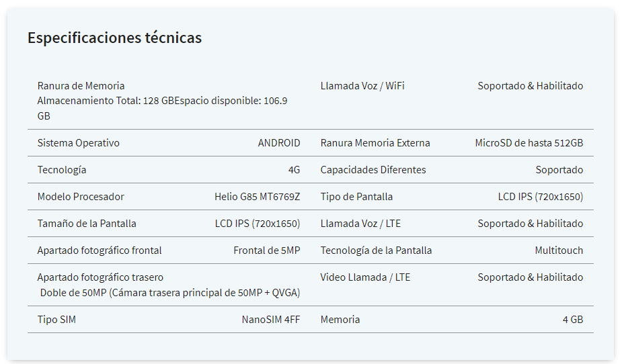Image resolution: width=624 pixels, height=364 pixels.
Task: Click the Sistema Operativo label
Action: coord(79,143)
